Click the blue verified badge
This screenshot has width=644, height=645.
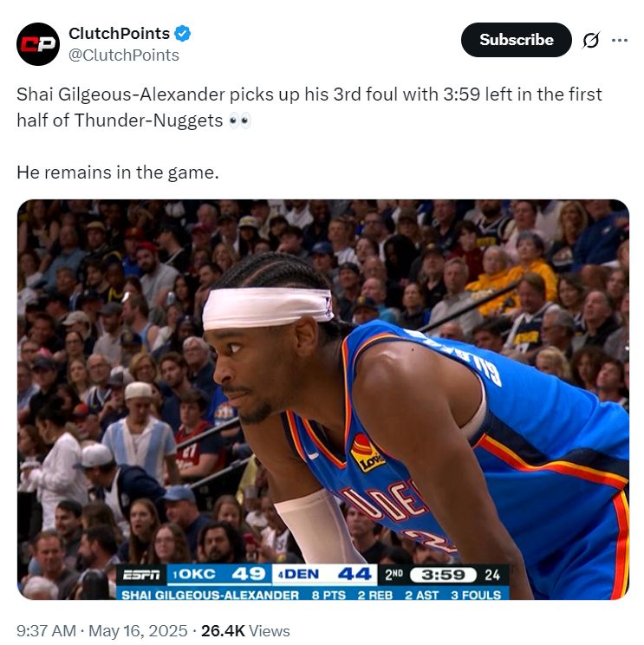183,33
